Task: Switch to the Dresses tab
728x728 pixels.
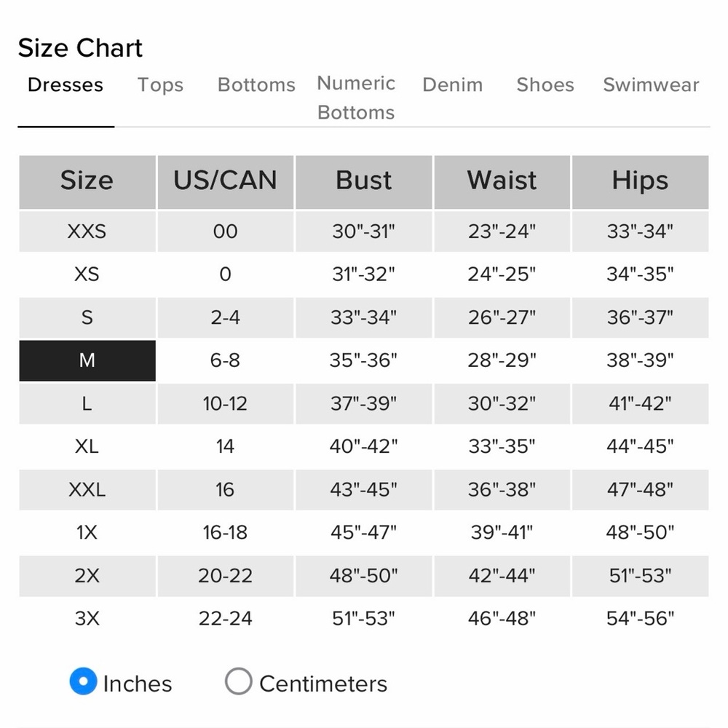Action: point(66,85)
